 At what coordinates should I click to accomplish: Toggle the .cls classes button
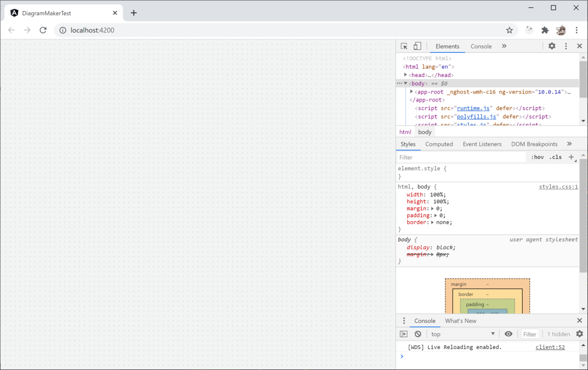[x=556, y=157]
